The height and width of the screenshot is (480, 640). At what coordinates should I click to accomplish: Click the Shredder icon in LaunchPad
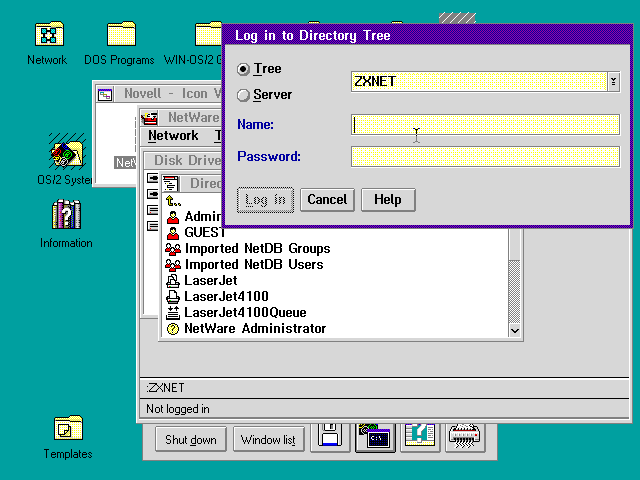(465, 437)
